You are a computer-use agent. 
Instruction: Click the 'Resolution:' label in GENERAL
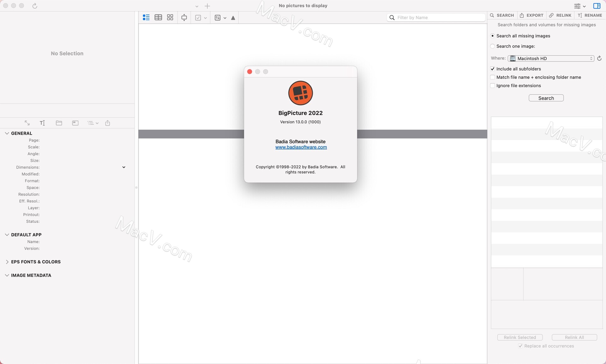click(29, 195)
